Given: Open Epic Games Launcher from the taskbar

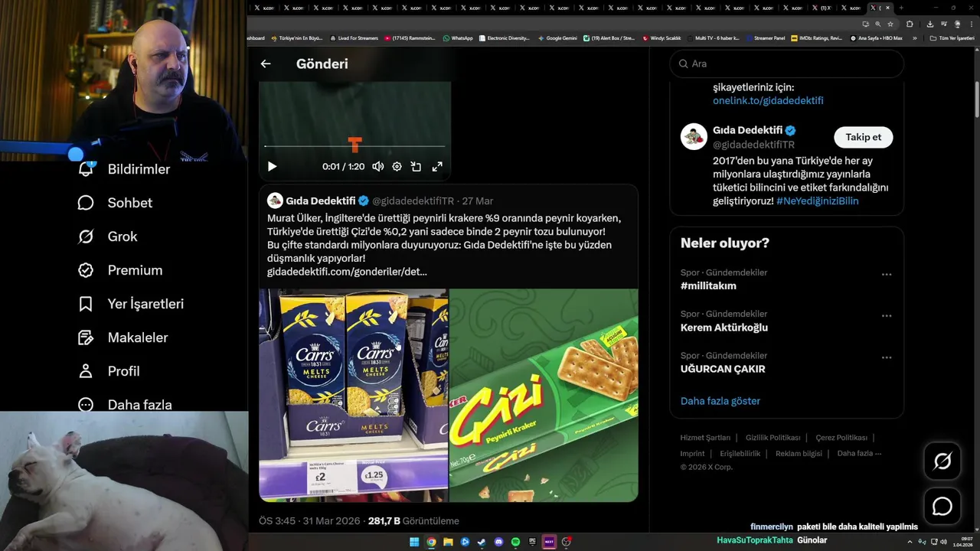Looking at the screenshot, I should click(x=532, y=542).
